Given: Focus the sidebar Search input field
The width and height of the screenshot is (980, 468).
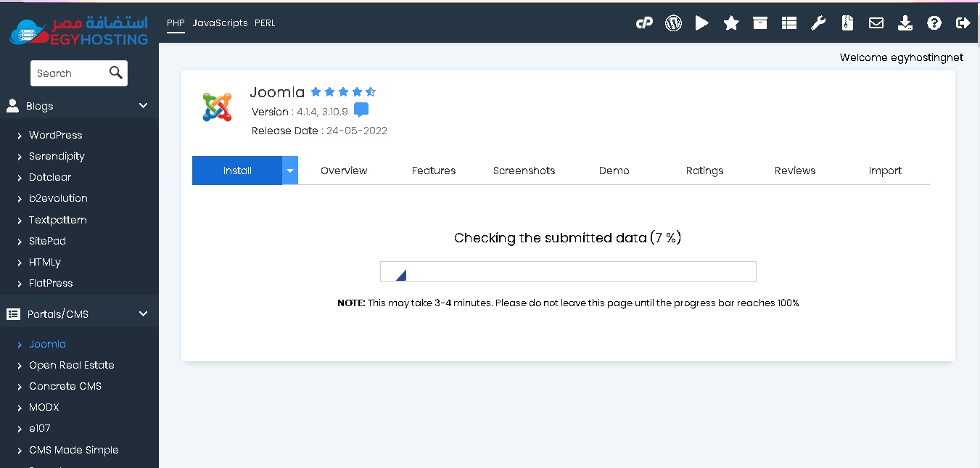Looking at the screenshot, I should point(69,73).
